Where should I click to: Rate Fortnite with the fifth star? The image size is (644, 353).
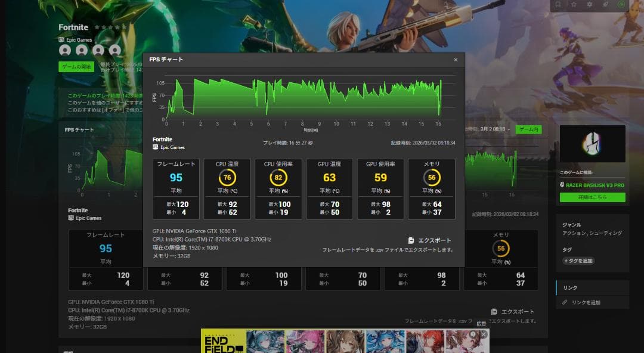point(124,27)
